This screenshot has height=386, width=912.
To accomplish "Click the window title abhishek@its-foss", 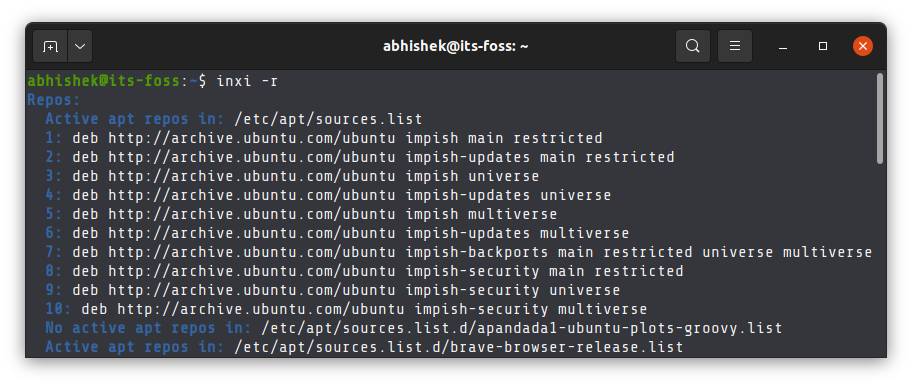I will click(455, 47).
